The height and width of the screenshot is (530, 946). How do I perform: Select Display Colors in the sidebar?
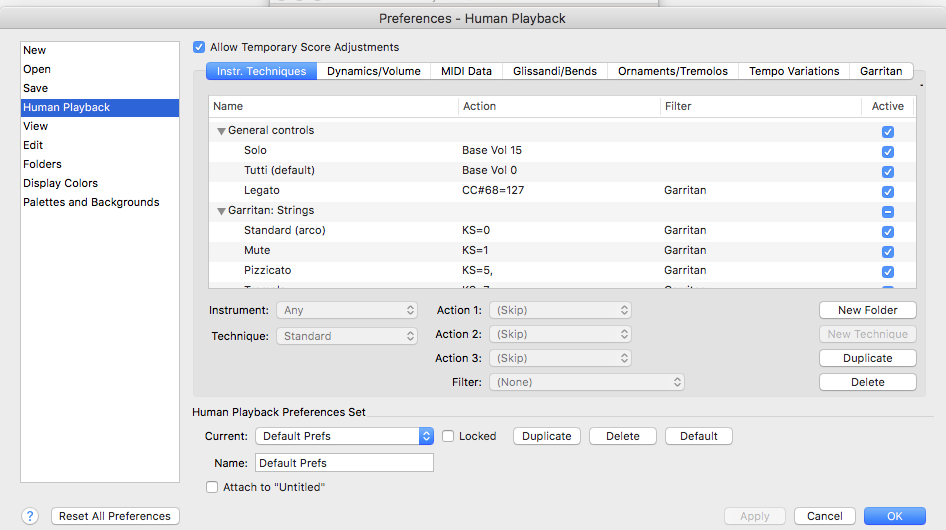point(61,183)
